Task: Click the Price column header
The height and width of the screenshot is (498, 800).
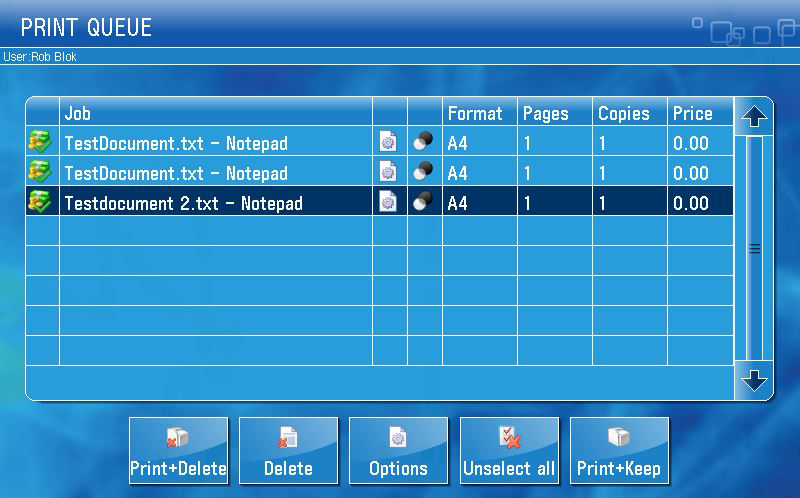Action: pyautogui.click(x=692, y=113)
